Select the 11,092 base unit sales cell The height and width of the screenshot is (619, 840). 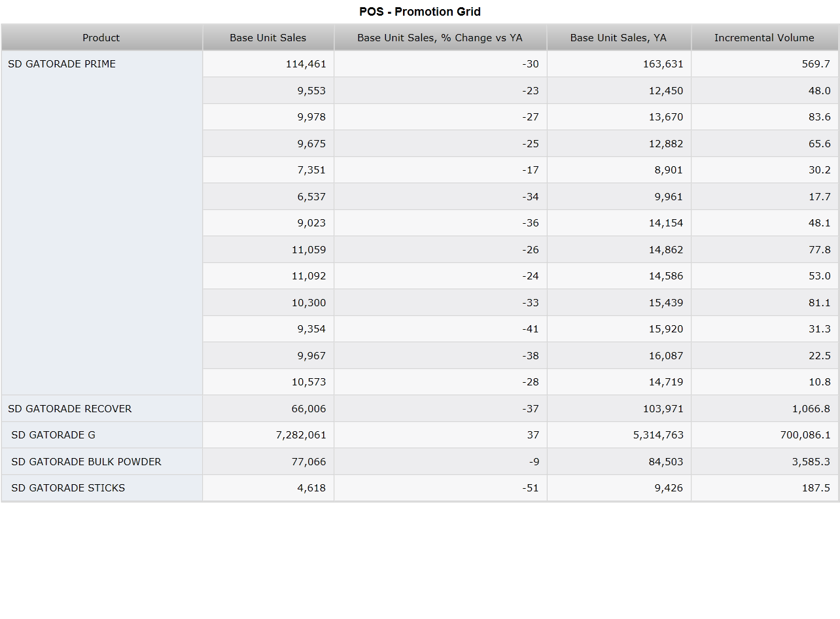pyautogui.click(x=268, y=276)
